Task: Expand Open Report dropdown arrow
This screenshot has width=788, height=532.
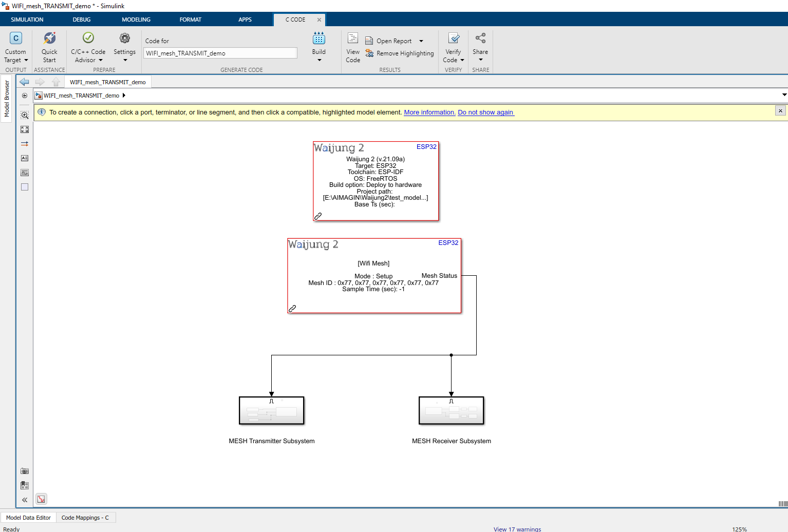Action: [421, 41]
